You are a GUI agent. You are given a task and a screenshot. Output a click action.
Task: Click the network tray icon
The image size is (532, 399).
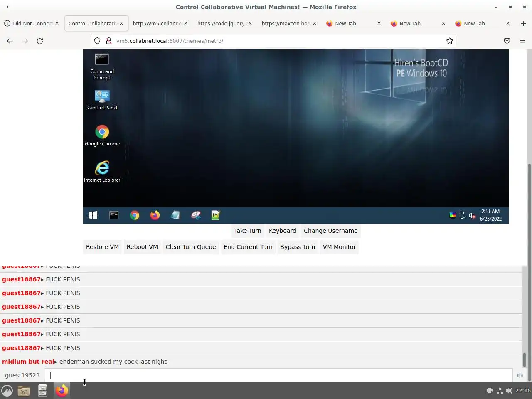500,391
